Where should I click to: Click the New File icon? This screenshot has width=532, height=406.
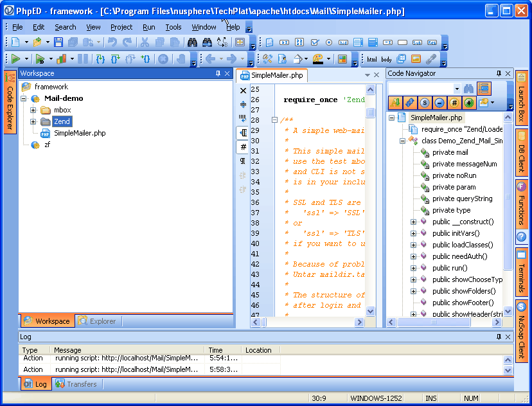(x=15, y=42)
